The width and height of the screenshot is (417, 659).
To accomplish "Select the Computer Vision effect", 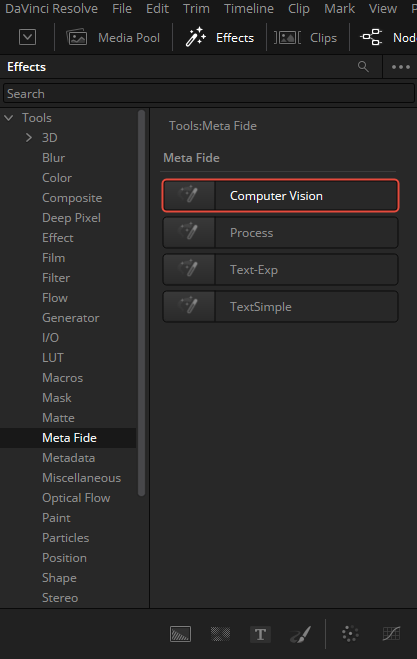I will [280, 195].
